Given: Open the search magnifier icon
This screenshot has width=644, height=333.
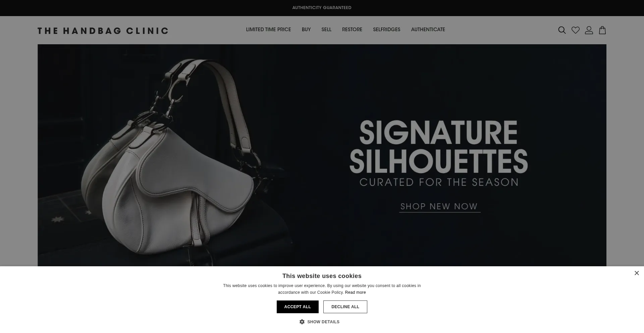Looking at the screenshot, I should [x=562, y=30].
